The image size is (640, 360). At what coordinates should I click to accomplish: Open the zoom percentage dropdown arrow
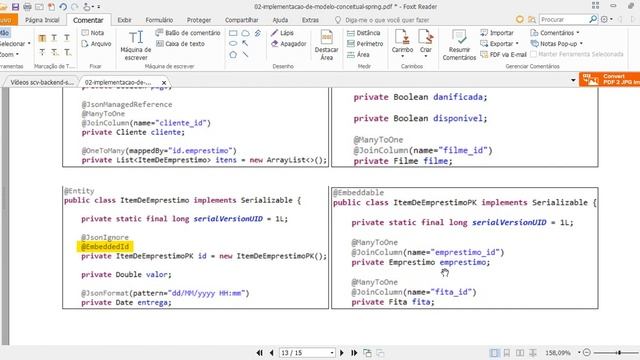click(x=579, y=353)
